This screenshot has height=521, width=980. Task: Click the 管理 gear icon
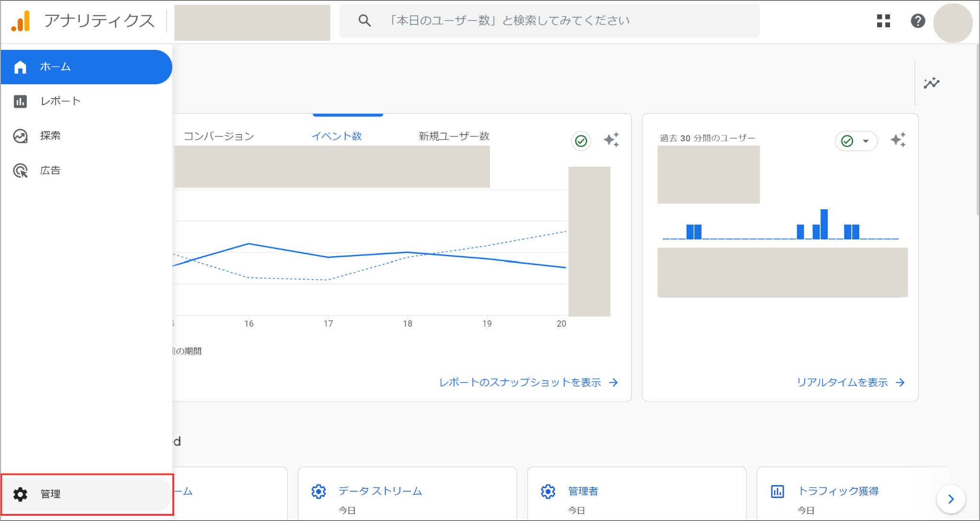(x=20, y=494)
